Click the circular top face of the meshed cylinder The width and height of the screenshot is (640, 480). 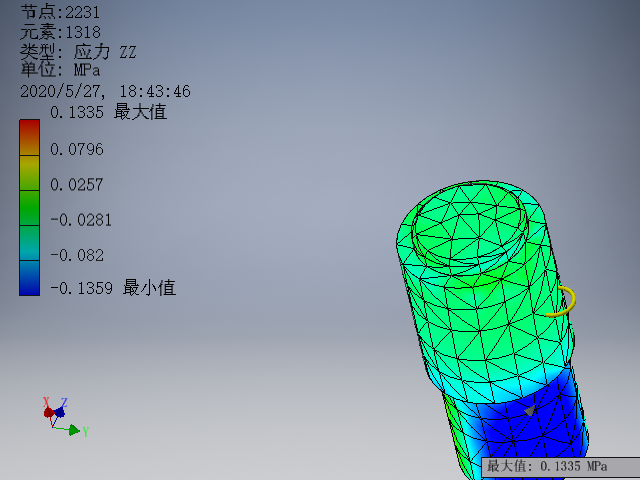[469, 224]
